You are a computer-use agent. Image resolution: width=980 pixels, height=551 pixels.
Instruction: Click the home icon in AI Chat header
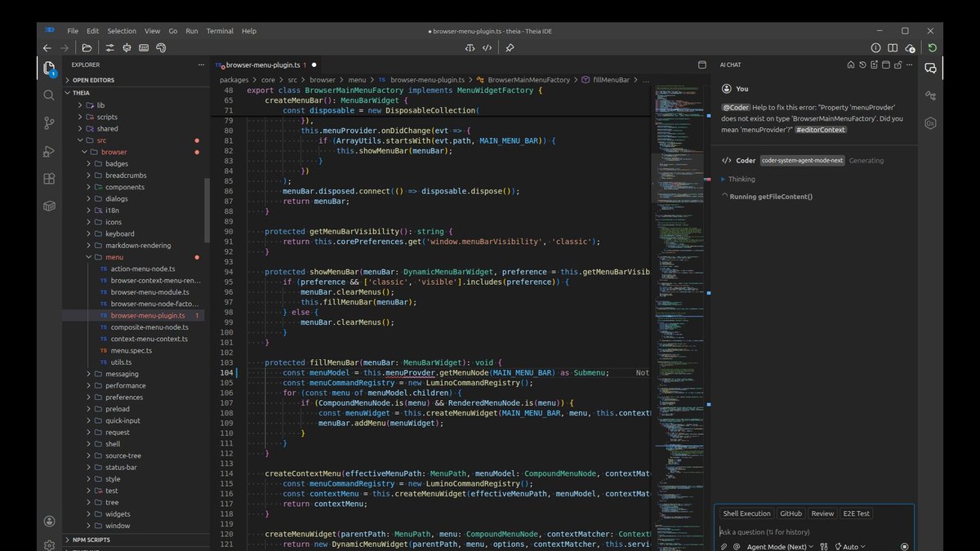850,64
